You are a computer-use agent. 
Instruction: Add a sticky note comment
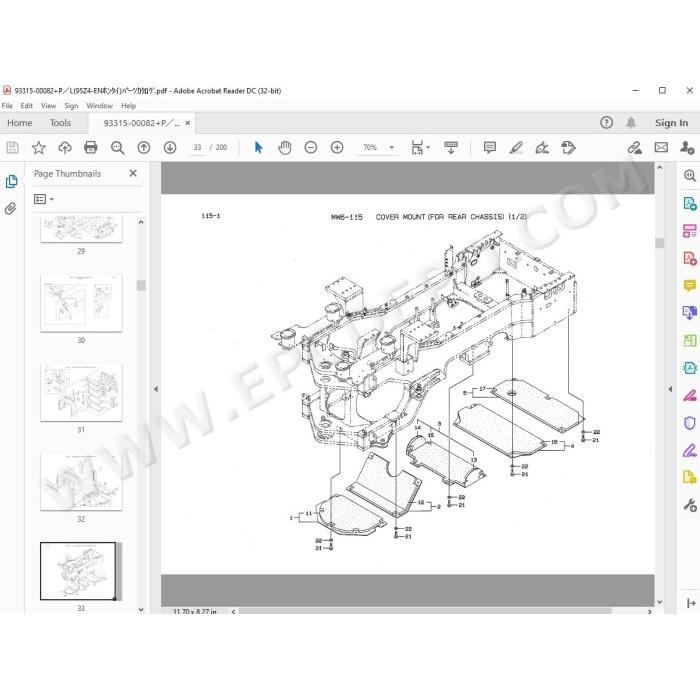(490, 147)
